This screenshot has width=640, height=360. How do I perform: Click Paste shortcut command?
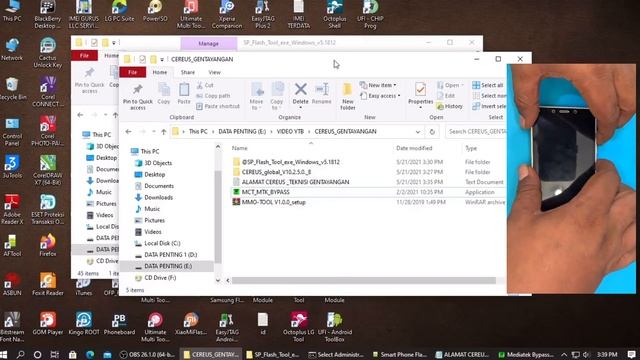[218, 106]
